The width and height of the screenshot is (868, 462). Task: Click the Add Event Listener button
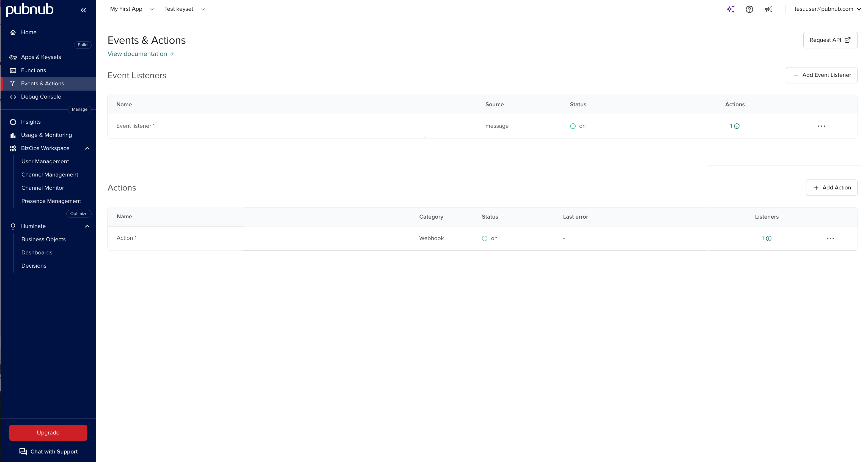822,75
